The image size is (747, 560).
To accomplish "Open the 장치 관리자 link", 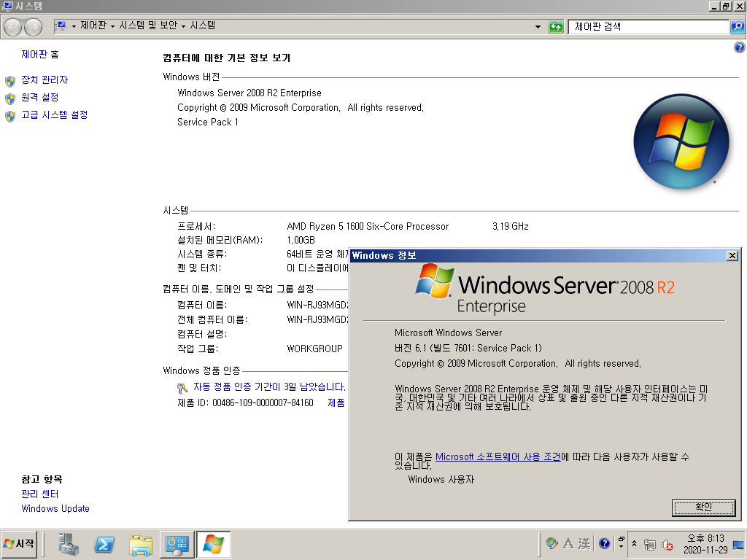I will [x=44, y=79].
